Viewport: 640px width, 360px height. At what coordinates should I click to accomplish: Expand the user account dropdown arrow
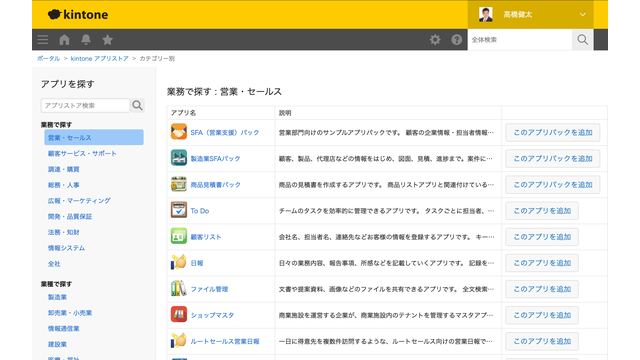point(582,15)
